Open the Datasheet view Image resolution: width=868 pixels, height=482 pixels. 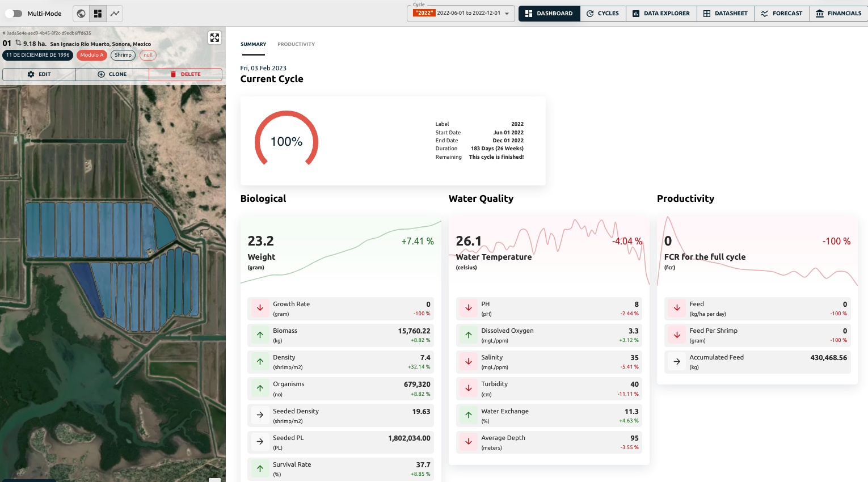coord(725,14)
